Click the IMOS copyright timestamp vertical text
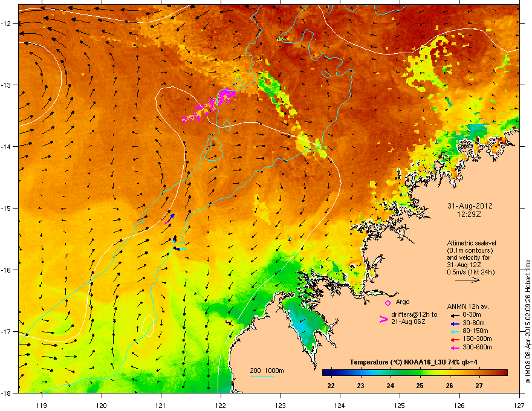532x411 pixels. pyautogui.click(x=528, y=322)
